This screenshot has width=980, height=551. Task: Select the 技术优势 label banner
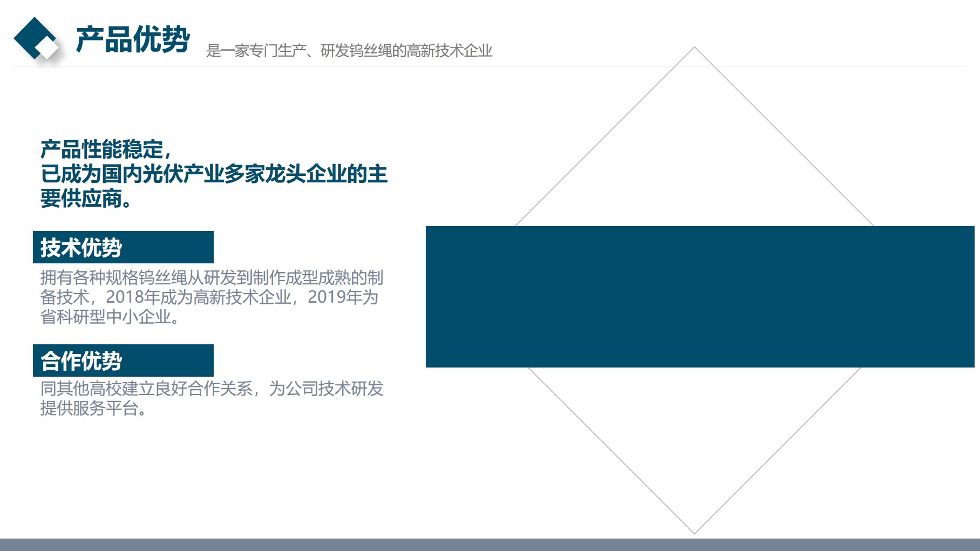[x=123, y=247]
